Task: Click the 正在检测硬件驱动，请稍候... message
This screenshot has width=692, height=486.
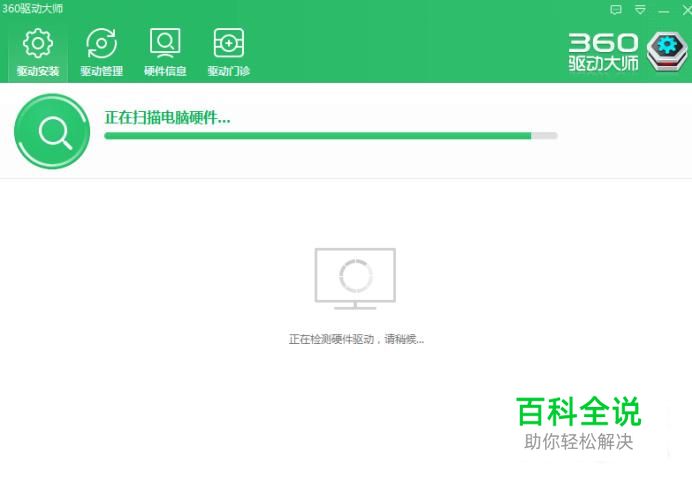Action: (x=356, y=339)
